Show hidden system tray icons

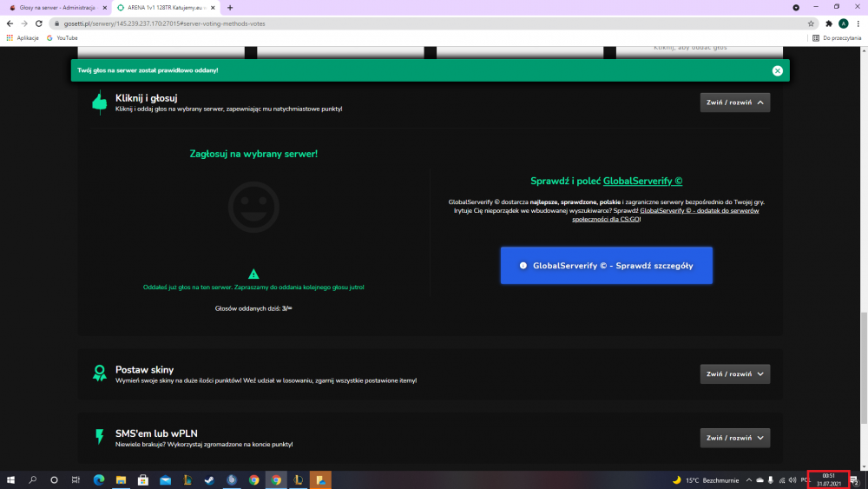click(x=749, y=480)
